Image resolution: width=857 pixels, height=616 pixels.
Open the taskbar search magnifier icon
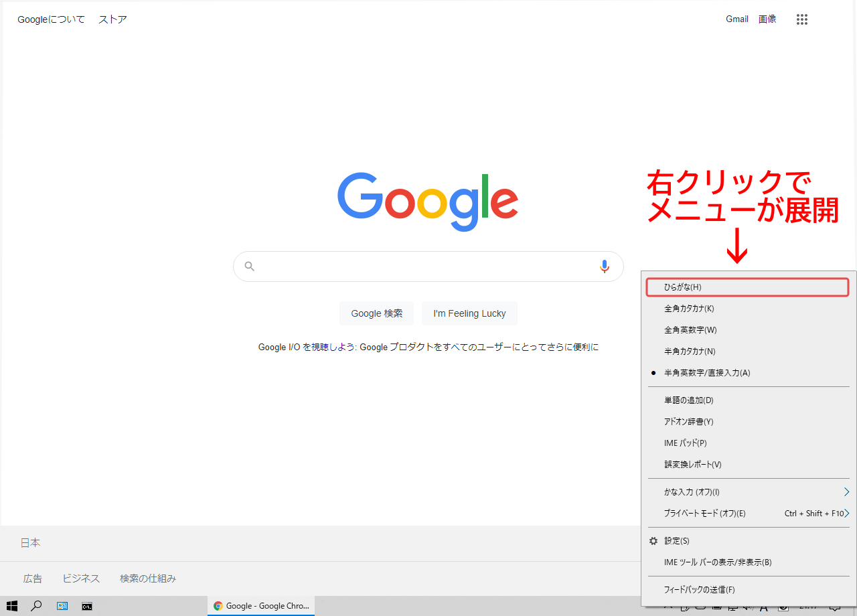point(37,606)
